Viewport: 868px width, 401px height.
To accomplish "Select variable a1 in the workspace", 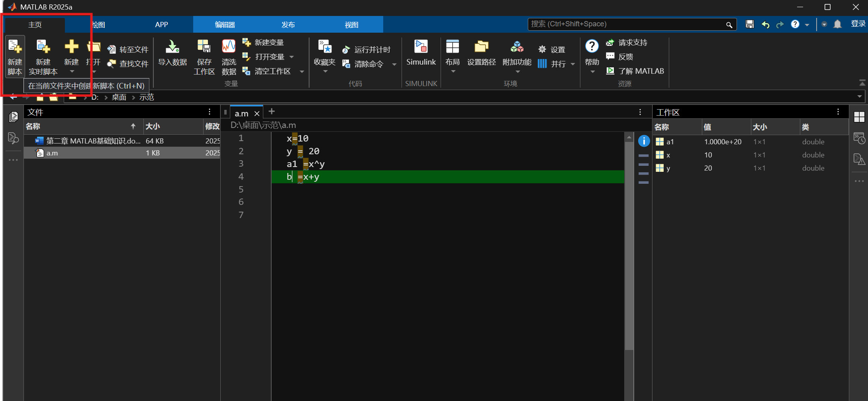I will 750,142.
